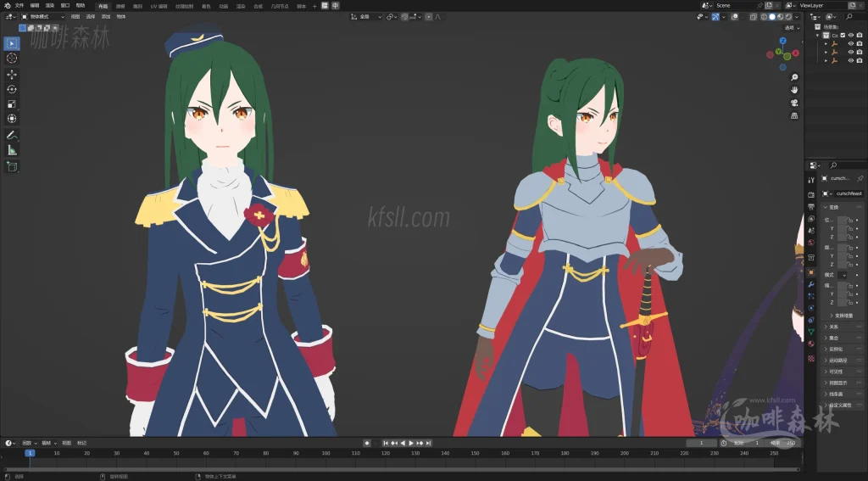Open the Material properties tab
The image size is (868, 481).
point(811,344)
